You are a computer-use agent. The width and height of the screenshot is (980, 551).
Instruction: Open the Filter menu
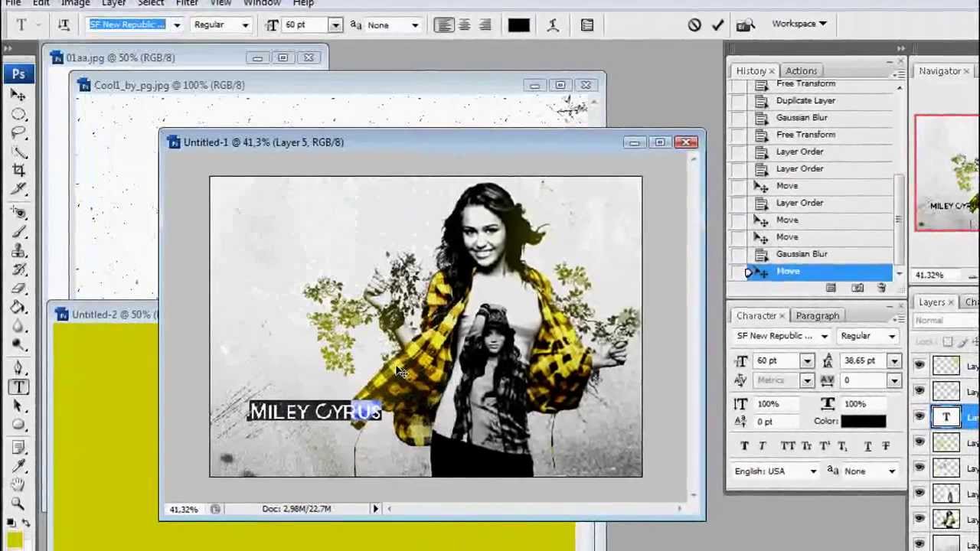point(187,3)
